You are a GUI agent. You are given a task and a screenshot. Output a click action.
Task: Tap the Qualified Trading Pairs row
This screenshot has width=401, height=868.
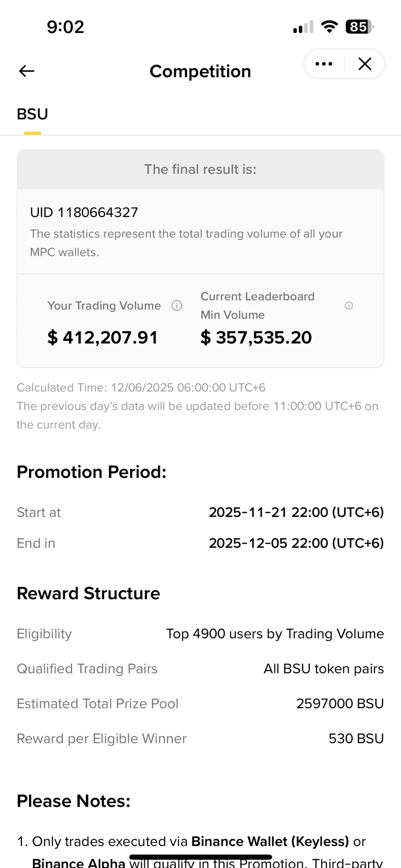tap(200, 669)
